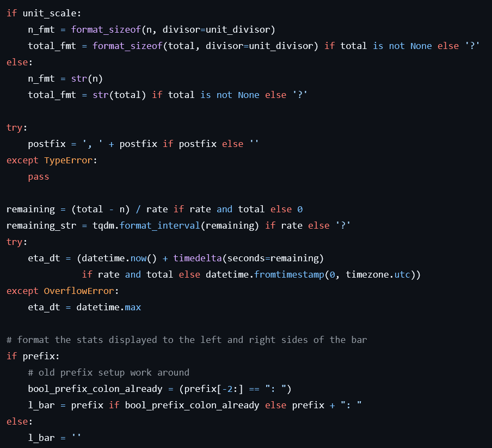Click the fromtimestamp method name
Viewport: 492px width, 448px height.
click(x=289, y=274)
